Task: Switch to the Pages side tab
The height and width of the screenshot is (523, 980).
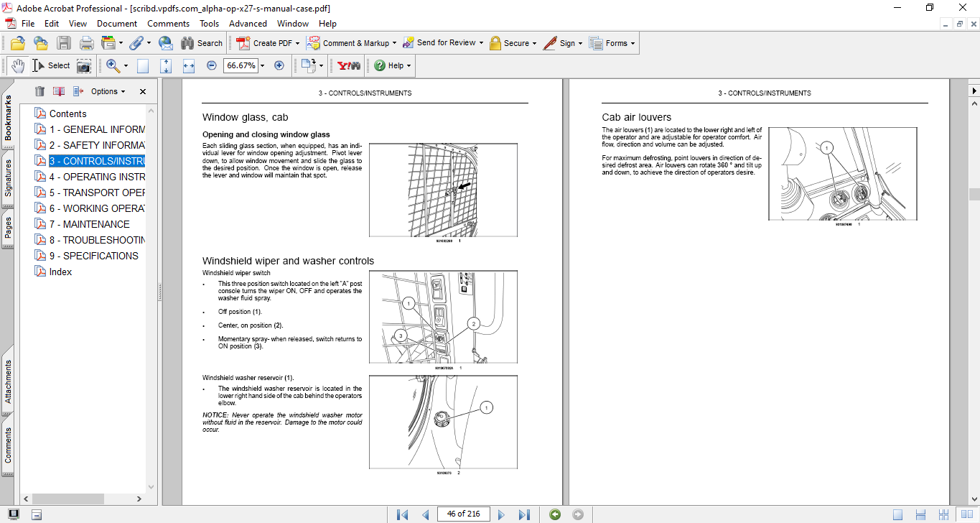Action: coord(8,227)
